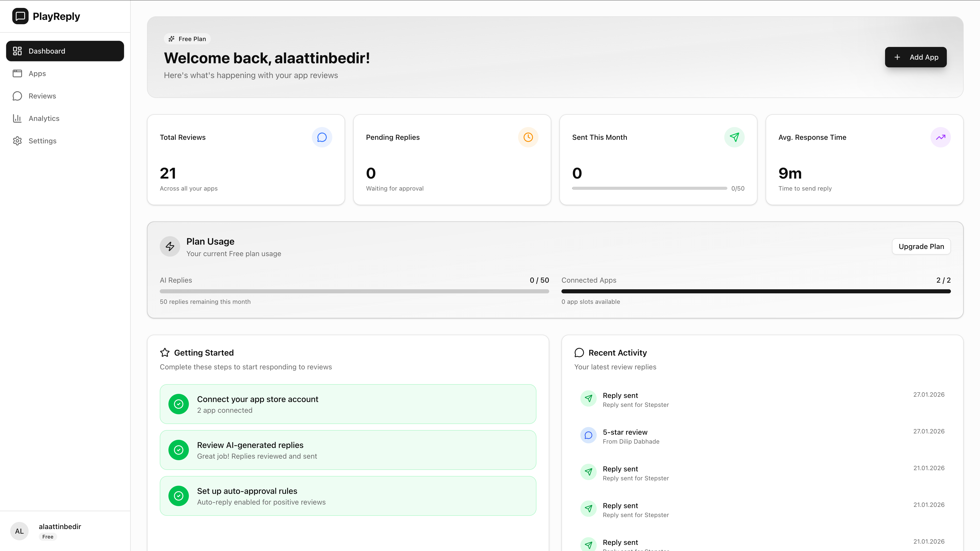980x551 pixels.
Task: Click the 5-star review bubble icon
Action: point(588,435)
